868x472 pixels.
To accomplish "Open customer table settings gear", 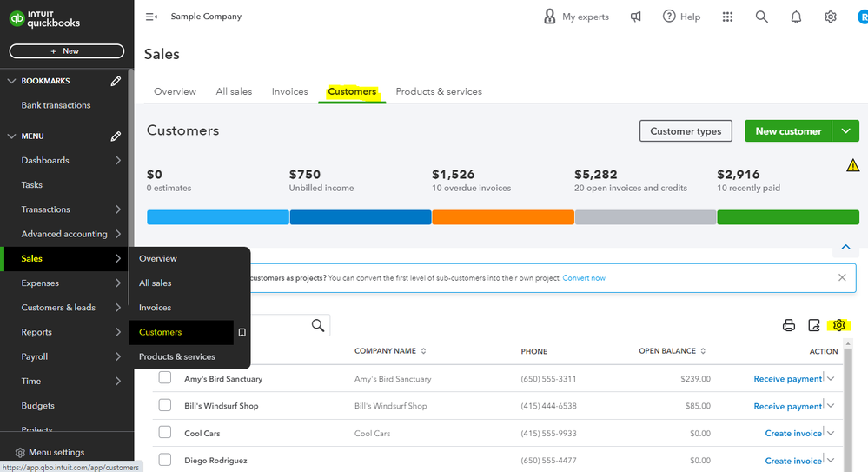I will 839,325.
